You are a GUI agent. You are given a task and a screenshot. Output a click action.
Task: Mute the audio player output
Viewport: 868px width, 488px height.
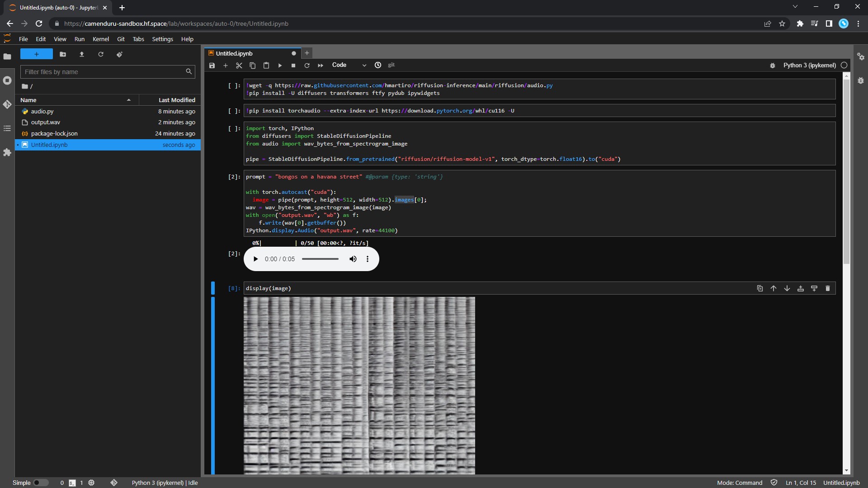click(x=353, y=259)
